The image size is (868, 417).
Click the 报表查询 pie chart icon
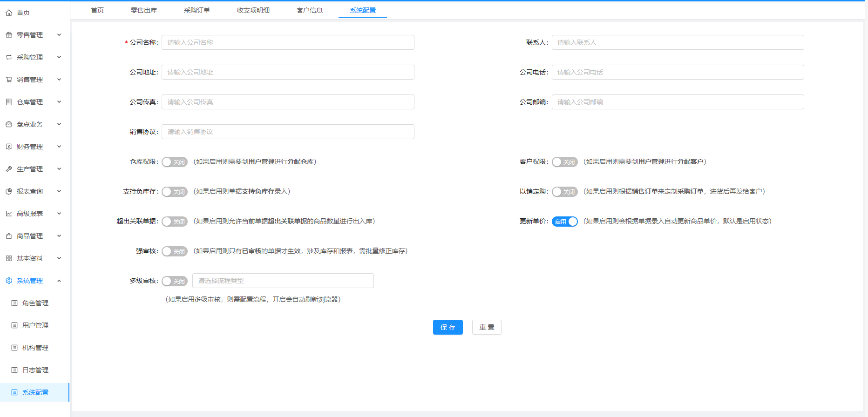coord(9,191)
